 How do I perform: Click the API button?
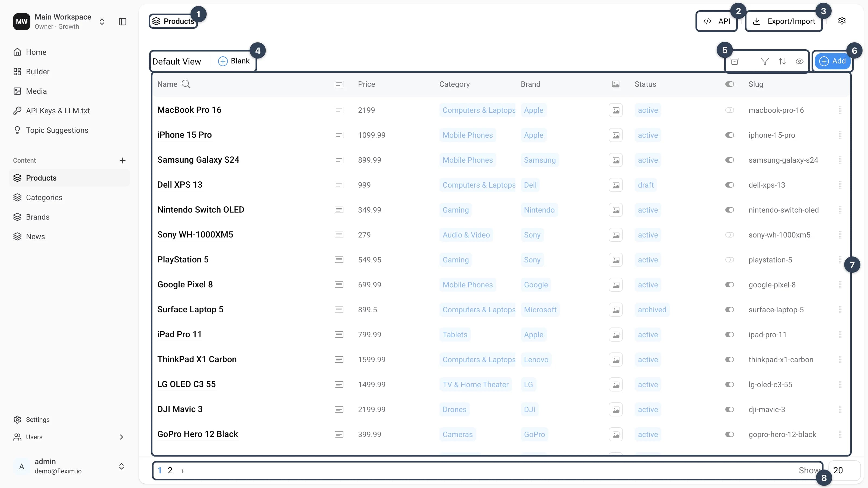pyautogui.click(x=717, y=22)
